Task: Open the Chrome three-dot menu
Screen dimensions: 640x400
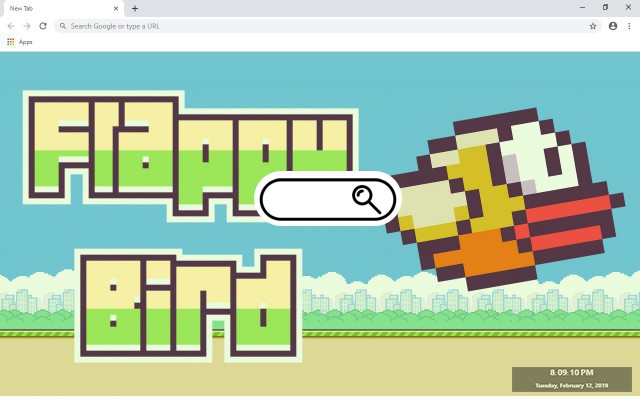Action: click(x=629, y=26)
